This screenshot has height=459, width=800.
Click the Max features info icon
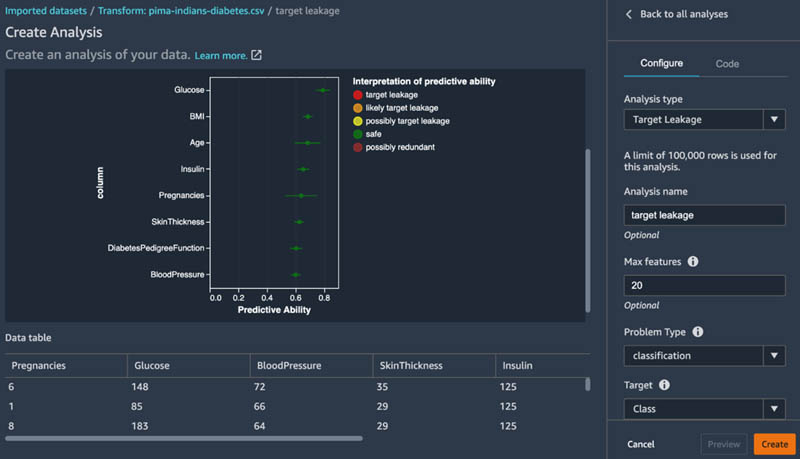[x=693, y=262]
